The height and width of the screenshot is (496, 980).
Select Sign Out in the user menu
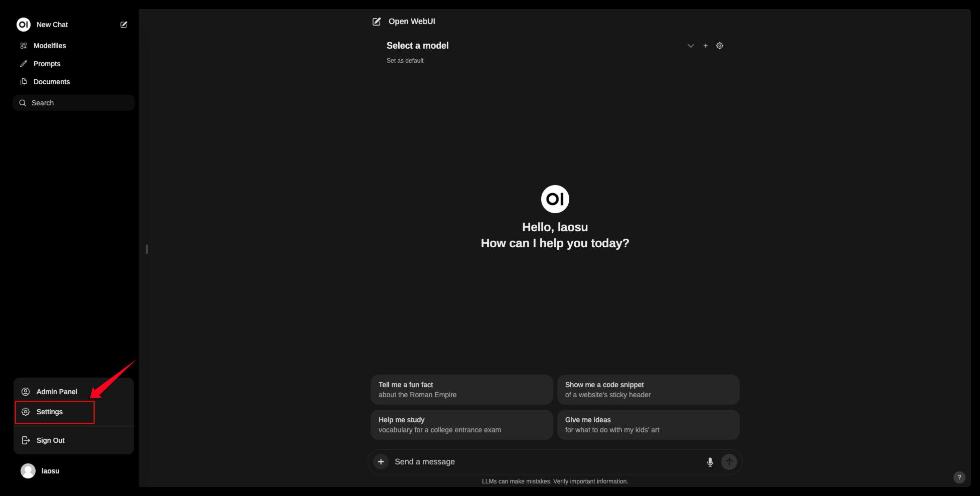point(50,440)
